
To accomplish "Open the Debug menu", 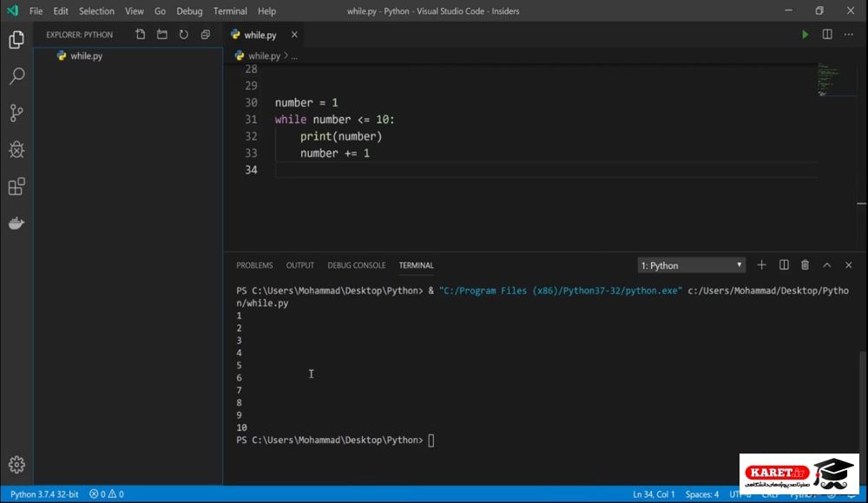I will 189,11.
